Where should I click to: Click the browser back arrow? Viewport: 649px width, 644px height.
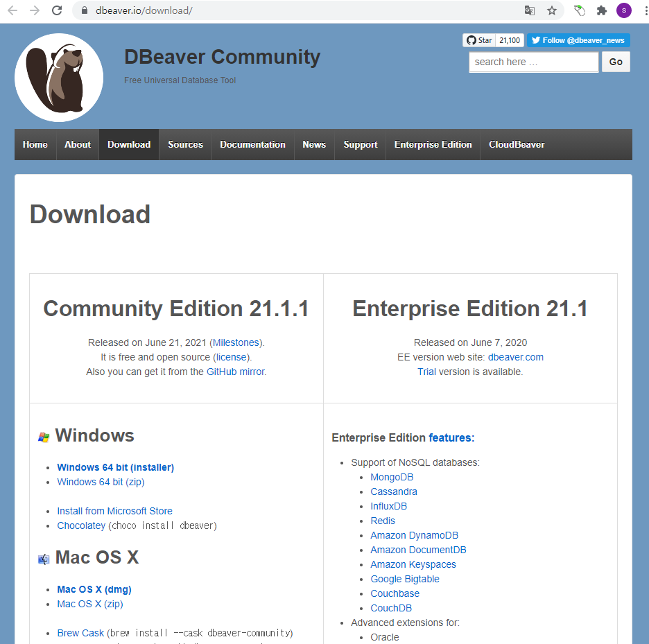tap(12, 10)
